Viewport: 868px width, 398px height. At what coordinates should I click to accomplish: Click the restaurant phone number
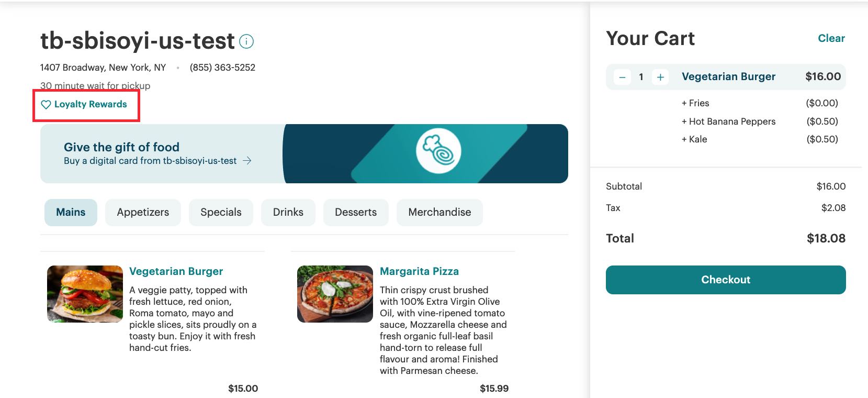pos(222,67)
